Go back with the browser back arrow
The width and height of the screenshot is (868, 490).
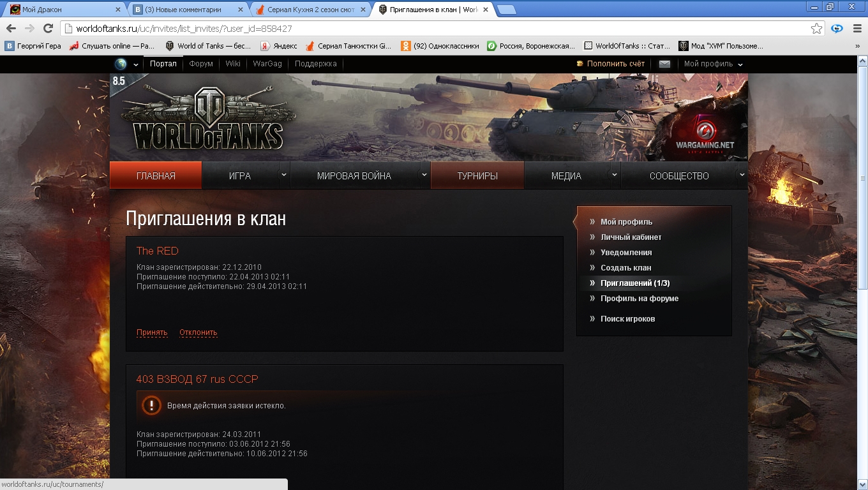[x=11, y=29]
